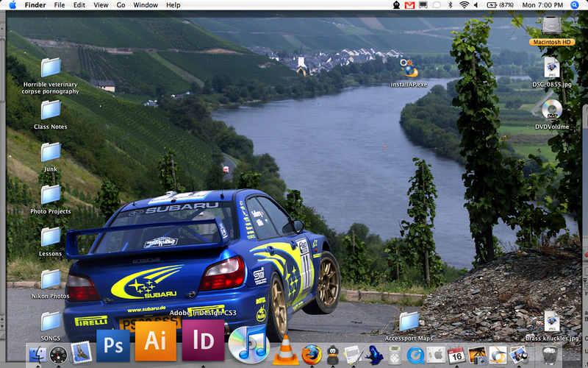
Task: Open the Wi-Fi AirPort menu
Action: (465, 5)
